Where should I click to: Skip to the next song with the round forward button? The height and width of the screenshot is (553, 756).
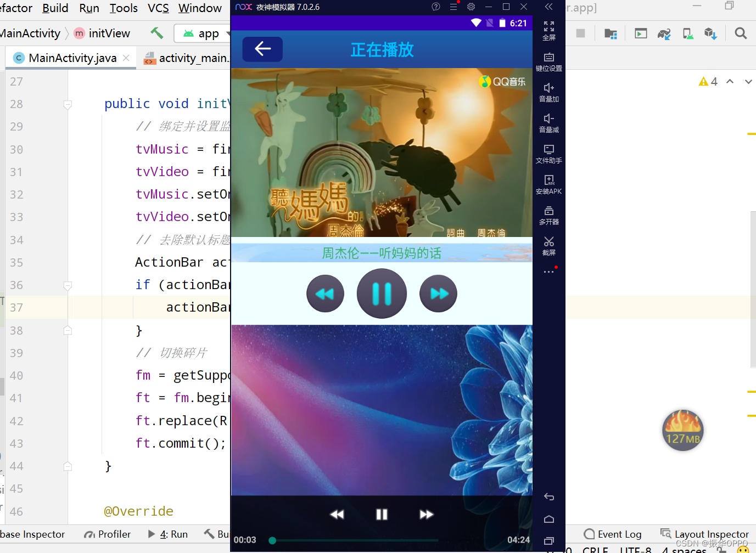click(438, 294)
